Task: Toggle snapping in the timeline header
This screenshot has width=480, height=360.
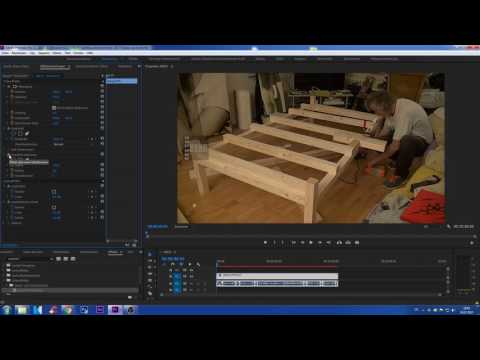Action: coord(172,264)
